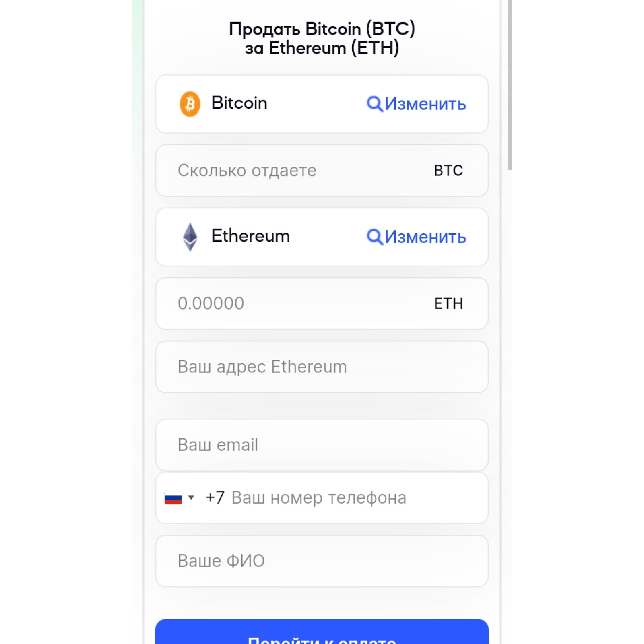Screen dimensions: 644x644
Task: Click the Russian flag icon
Action: [173, 497]
